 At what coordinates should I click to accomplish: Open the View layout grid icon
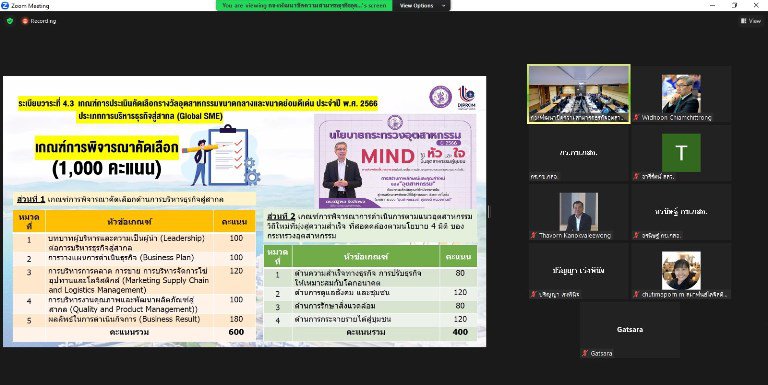(744, 21)
